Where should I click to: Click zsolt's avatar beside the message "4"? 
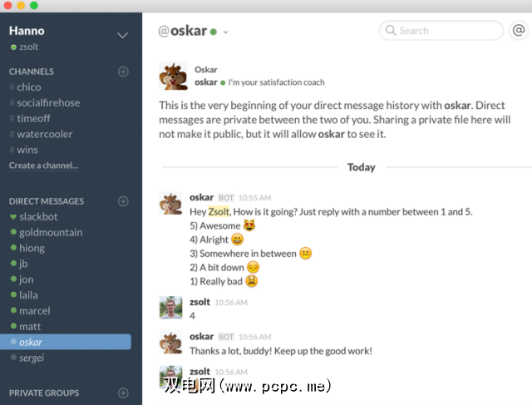pos(171,308)
